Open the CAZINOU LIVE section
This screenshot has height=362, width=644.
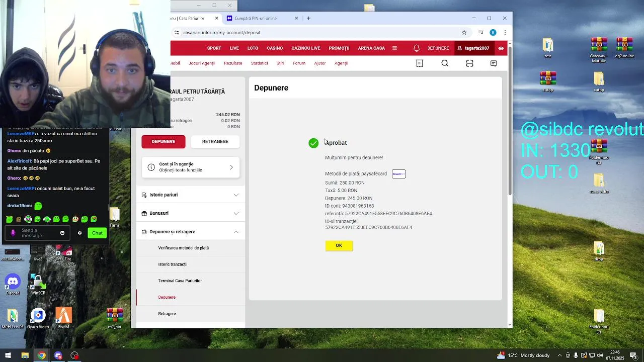click(x=306, y=48)
